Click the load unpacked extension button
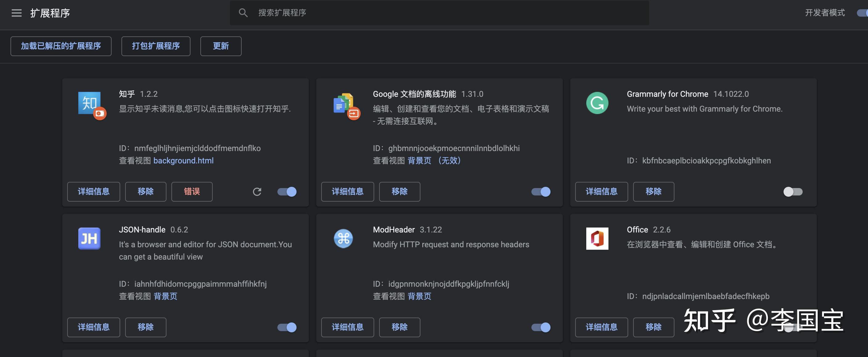This screenshot has width=868, height=357. (61, 46)
